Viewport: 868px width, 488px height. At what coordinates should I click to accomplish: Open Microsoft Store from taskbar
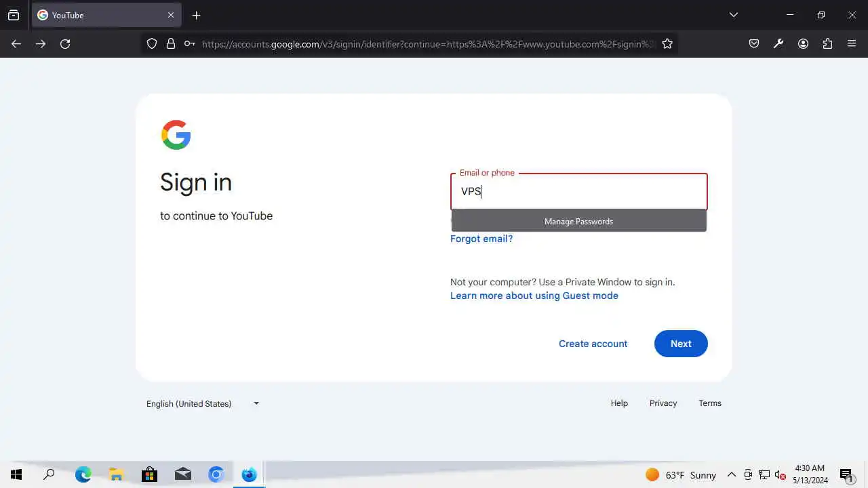point(149,474)
